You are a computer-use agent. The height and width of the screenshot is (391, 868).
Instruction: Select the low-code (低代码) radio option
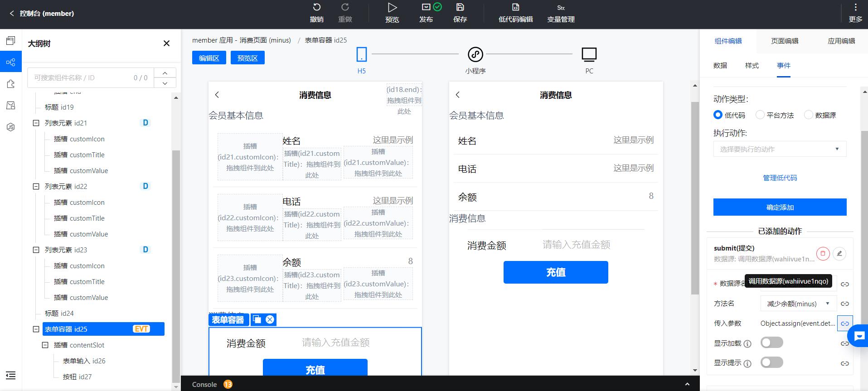click(x=718, y=115)
